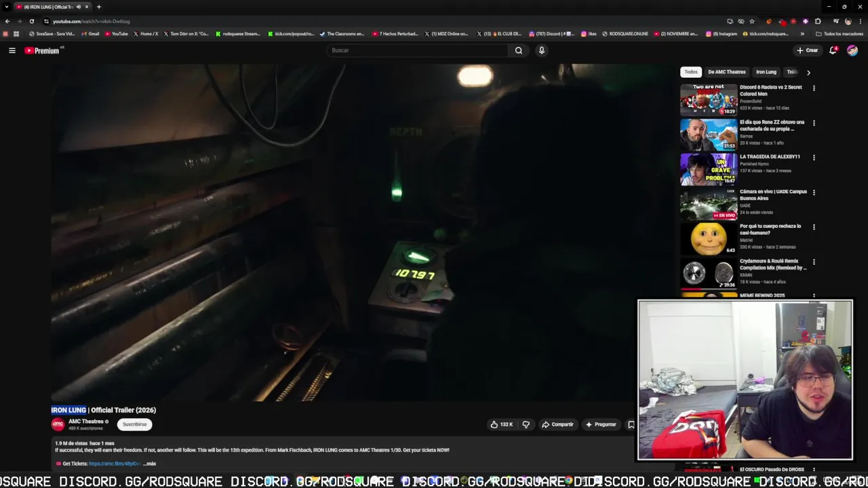
Task: Go back with browser back arrow
Action: click(7, 21)
